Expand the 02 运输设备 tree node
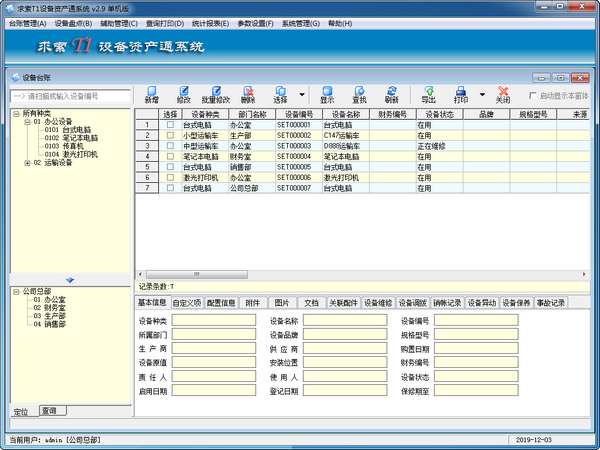The height and width of the screenshot is (450, 600). point(27,163)
